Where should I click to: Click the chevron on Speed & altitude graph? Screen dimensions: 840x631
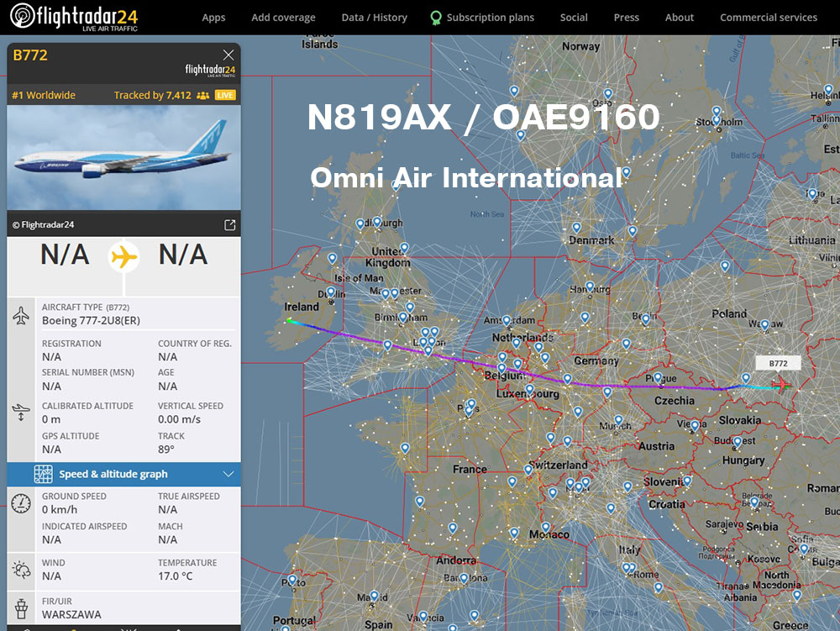click(x=228, y=474)
